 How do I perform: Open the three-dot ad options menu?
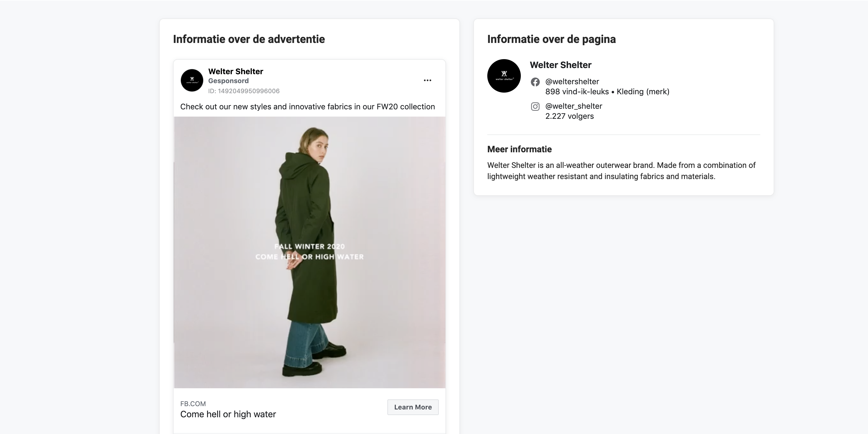tap(427, 81)
